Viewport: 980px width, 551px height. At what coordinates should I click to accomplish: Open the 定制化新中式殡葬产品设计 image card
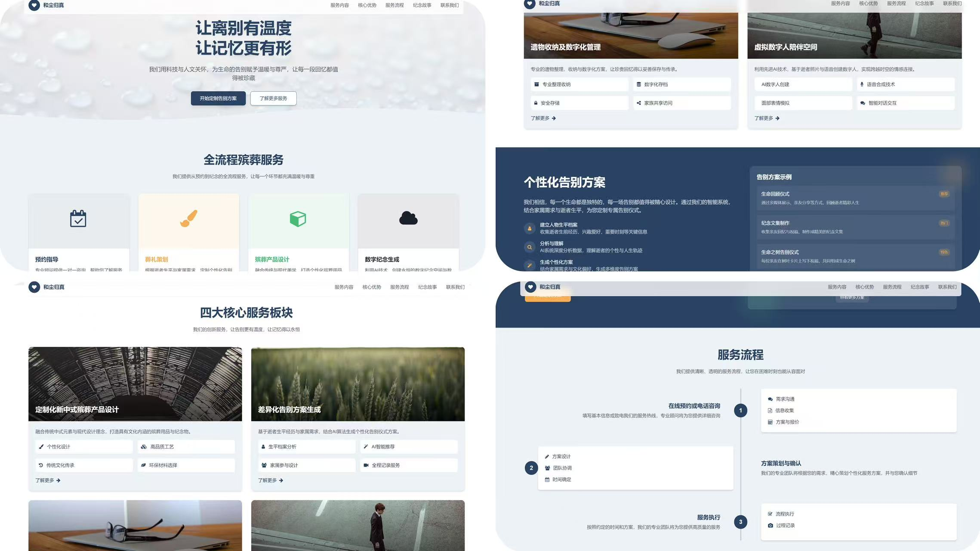pos(135,384)
